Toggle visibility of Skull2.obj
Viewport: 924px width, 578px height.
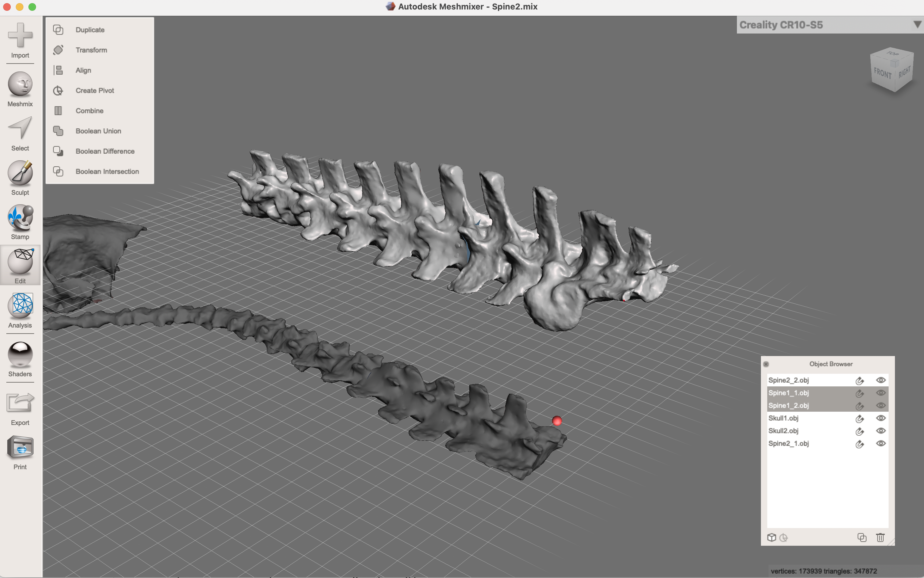click(x=881, y=430)
